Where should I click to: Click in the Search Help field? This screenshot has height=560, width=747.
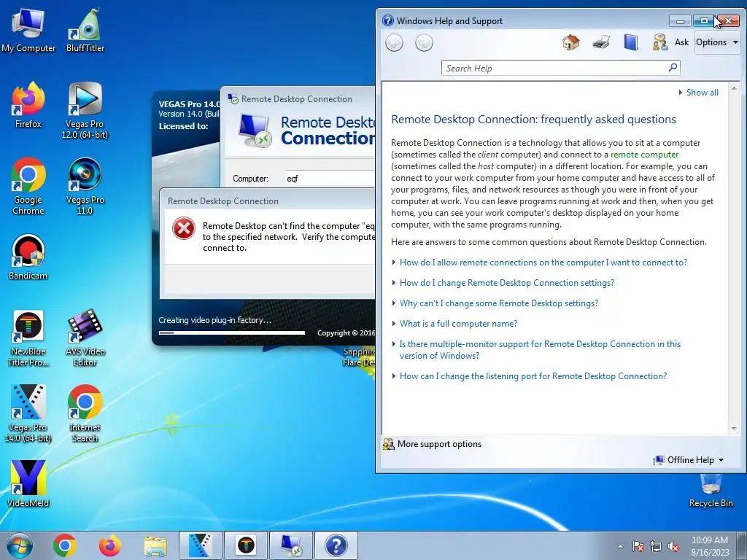[x=555, y=68]
